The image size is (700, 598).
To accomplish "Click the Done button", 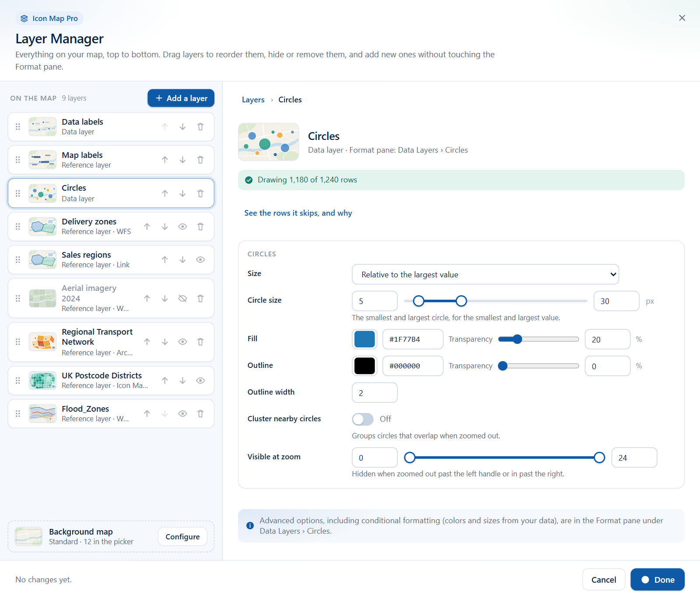I will pos(658,580).
